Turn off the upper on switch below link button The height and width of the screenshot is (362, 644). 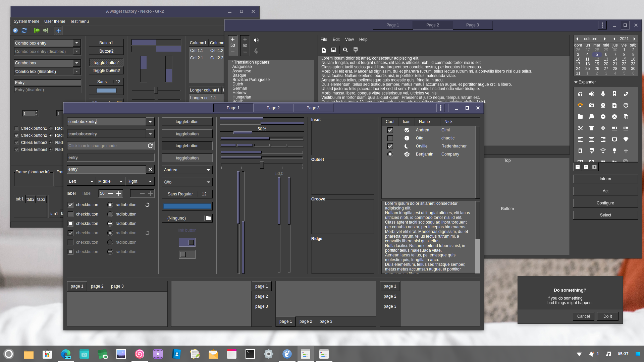[187, 242]
